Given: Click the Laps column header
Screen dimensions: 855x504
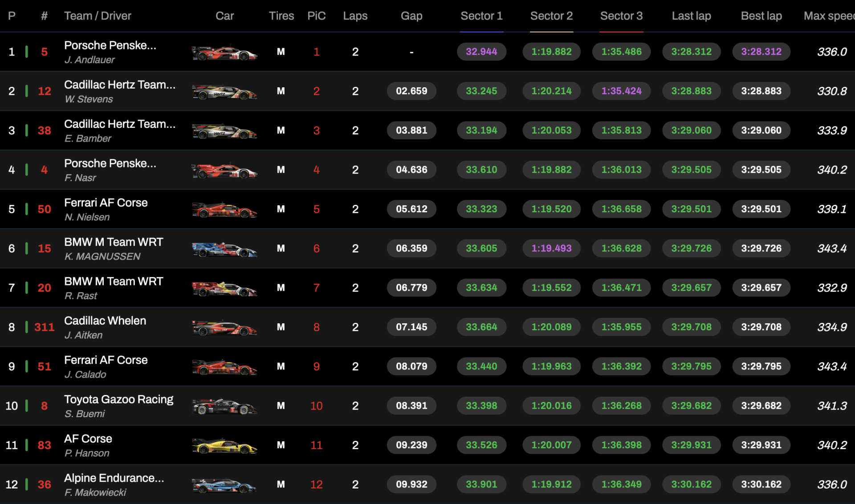Looking at the screenshot, I should click(355, 16).
